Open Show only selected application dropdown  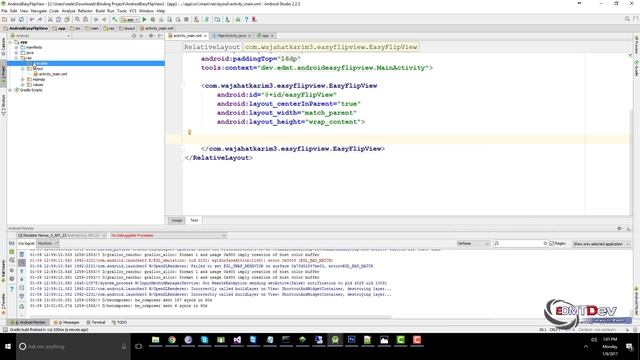click(601, 244)
